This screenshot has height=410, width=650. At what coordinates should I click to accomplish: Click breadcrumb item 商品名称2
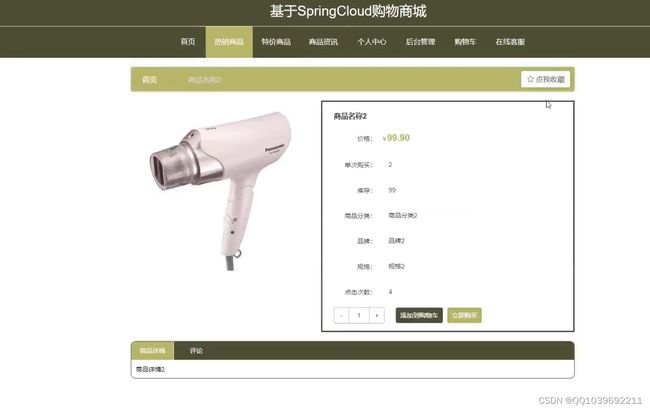tap(204, 80)
